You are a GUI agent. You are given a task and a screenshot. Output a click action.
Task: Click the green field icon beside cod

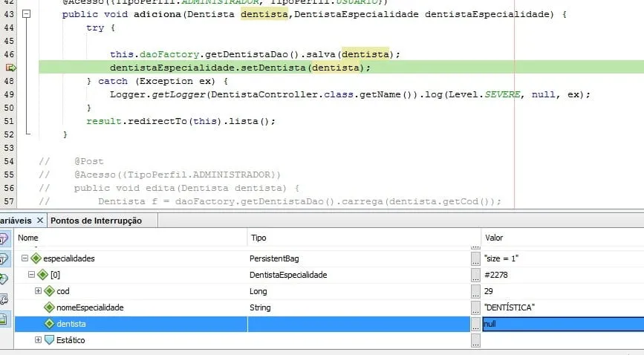click(x=49, y=291)
